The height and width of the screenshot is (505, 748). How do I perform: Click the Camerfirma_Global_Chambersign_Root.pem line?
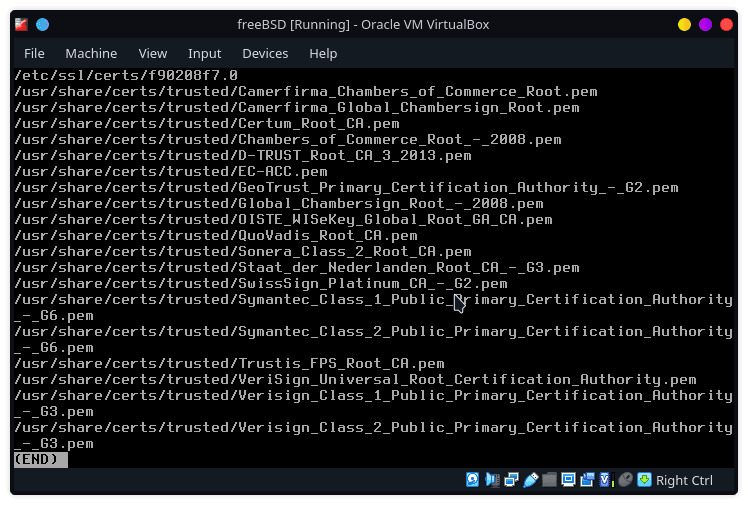click(297, 107)
